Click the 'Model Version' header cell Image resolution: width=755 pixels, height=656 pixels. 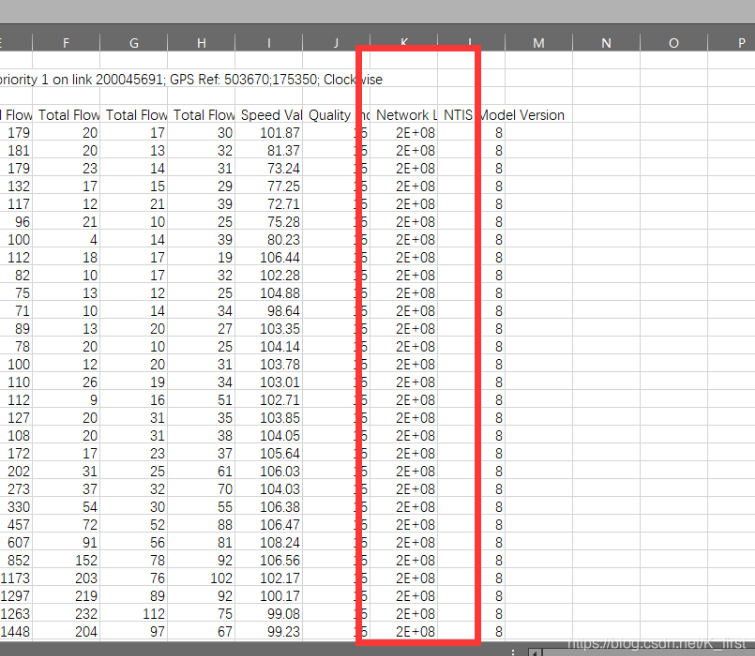(x=522, y=115)
